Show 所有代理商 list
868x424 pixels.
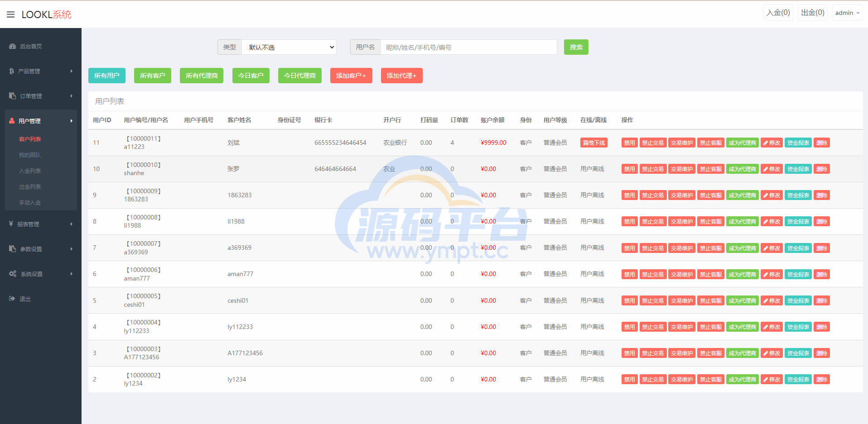202,76
